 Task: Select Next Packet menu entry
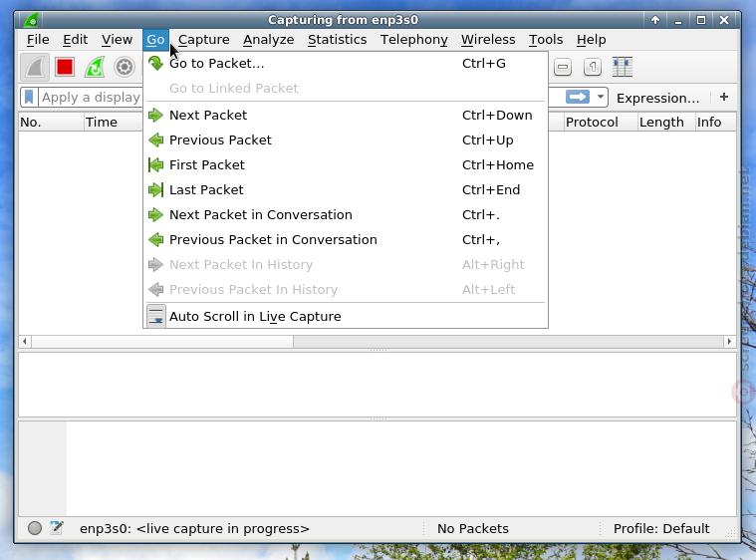[346, 116]
